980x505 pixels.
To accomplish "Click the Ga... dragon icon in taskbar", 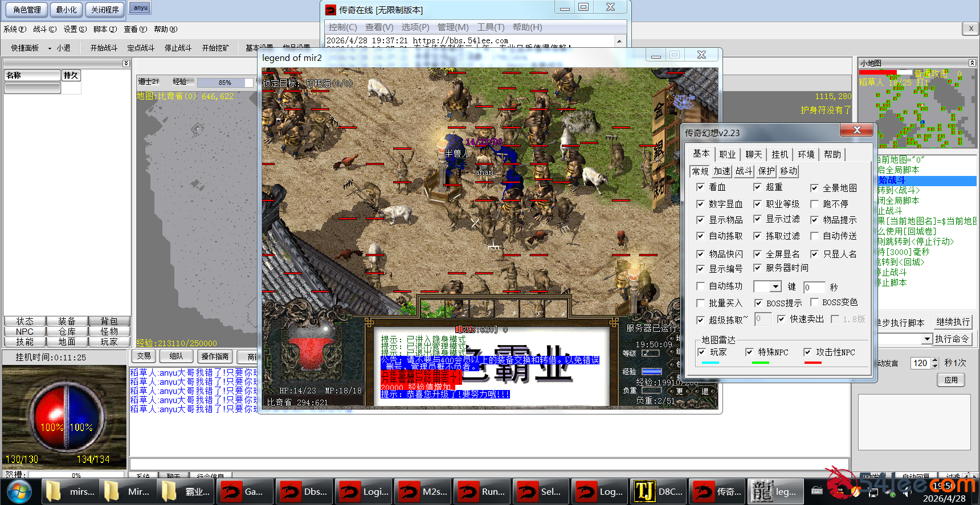I will 243,491.
